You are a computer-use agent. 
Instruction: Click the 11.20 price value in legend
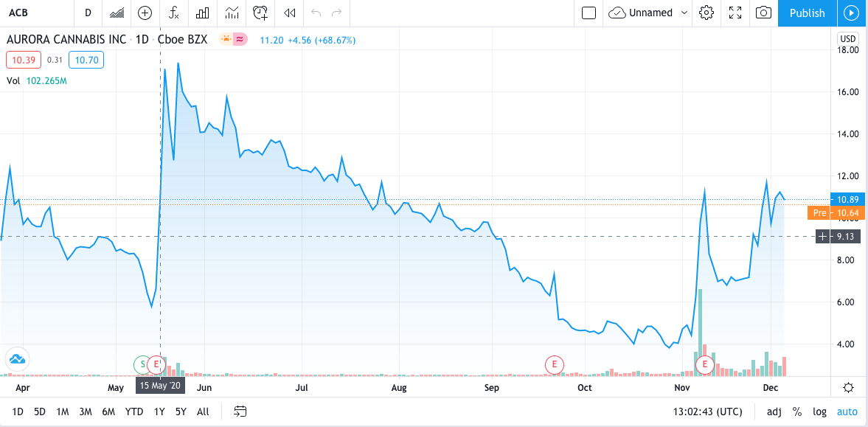[x=272, y=40]
